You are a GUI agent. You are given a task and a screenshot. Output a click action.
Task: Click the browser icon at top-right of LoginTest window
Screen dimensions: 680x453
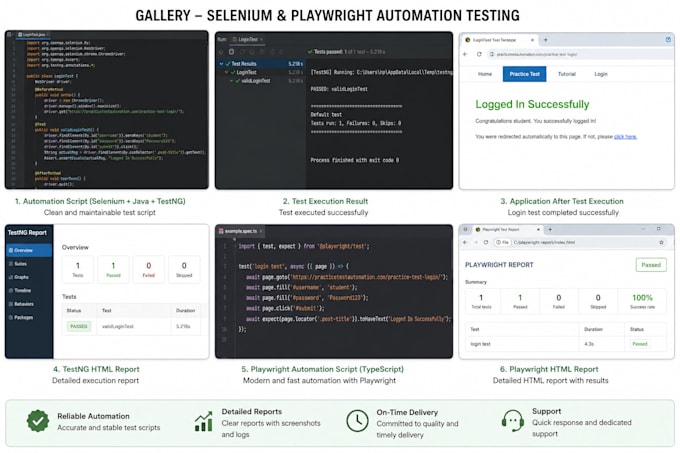click(668, 39)
